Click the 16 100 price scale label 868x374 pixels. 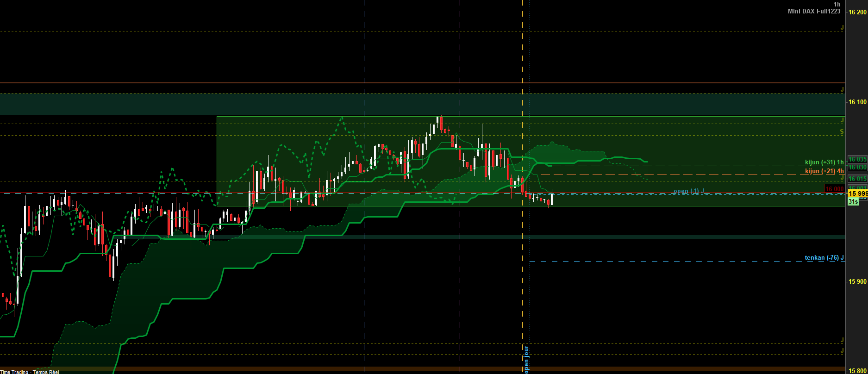(x=857, y=102)
